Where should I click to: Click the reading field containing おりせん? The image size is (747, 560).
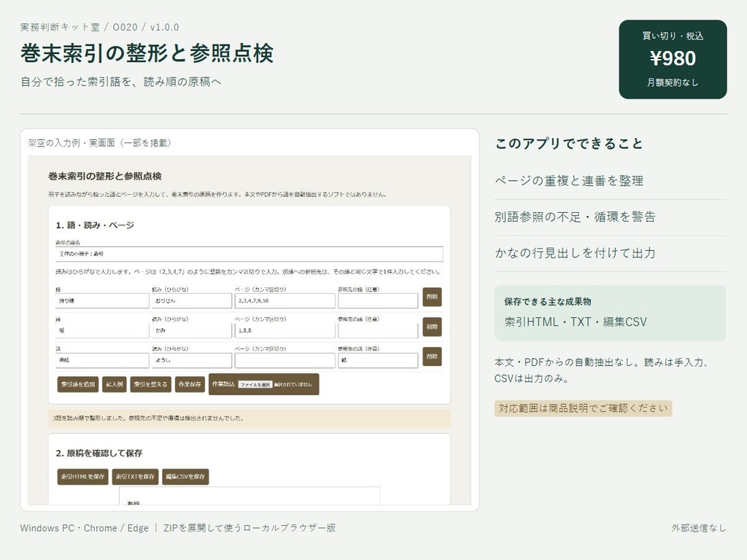tap(192, 301)
